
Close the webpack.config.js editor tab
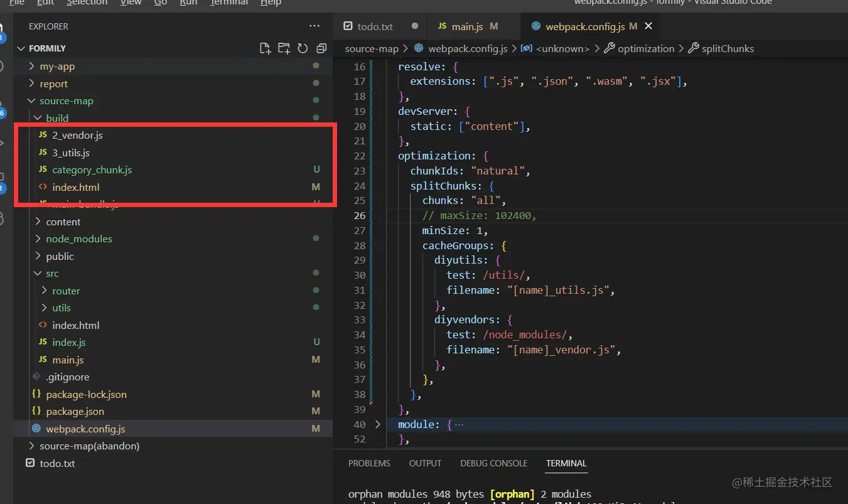[648, 26]
